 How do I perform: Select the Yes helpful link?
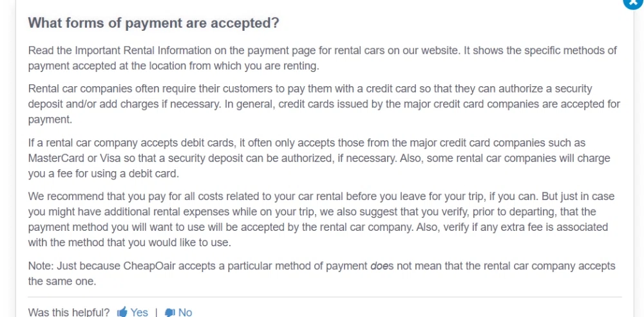[139, 312]
